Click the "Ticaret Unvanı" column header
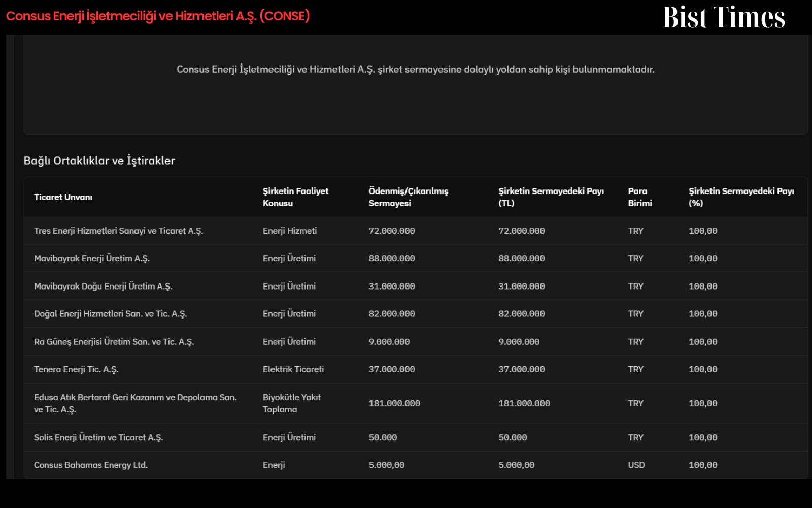The height and width of the screenshot is (508, 812). click(63, 197)
